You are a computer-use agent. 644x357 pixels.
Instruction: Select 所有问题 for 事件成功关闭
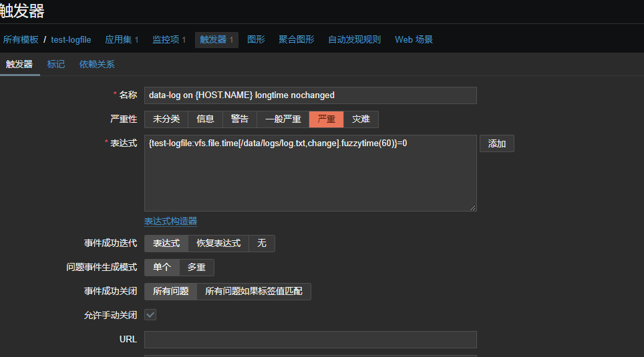point(171,292)
